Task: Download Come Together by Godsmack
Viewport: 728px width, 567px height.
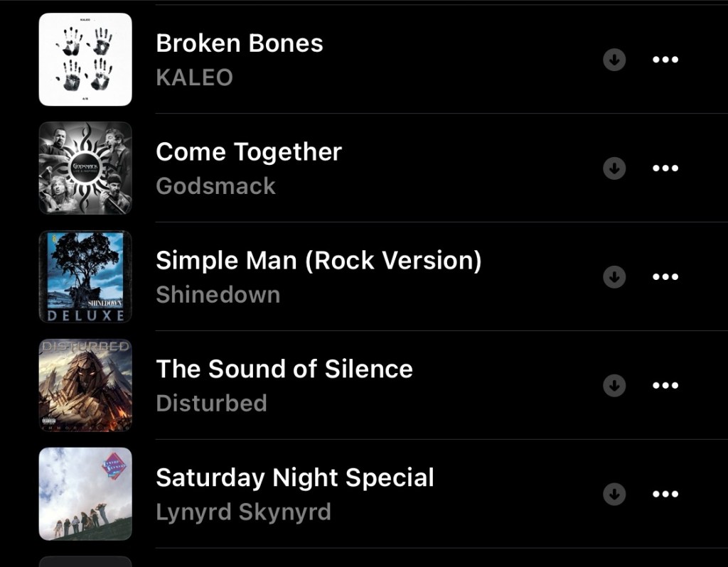Action: pyautogui.click(x=614, y=168)
